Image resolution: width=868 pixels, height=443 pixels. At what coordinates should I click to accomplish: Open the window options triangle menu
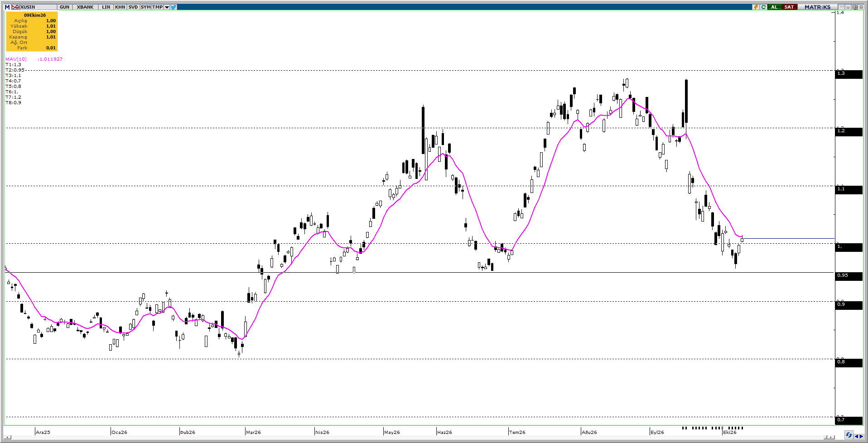(842, 7)
